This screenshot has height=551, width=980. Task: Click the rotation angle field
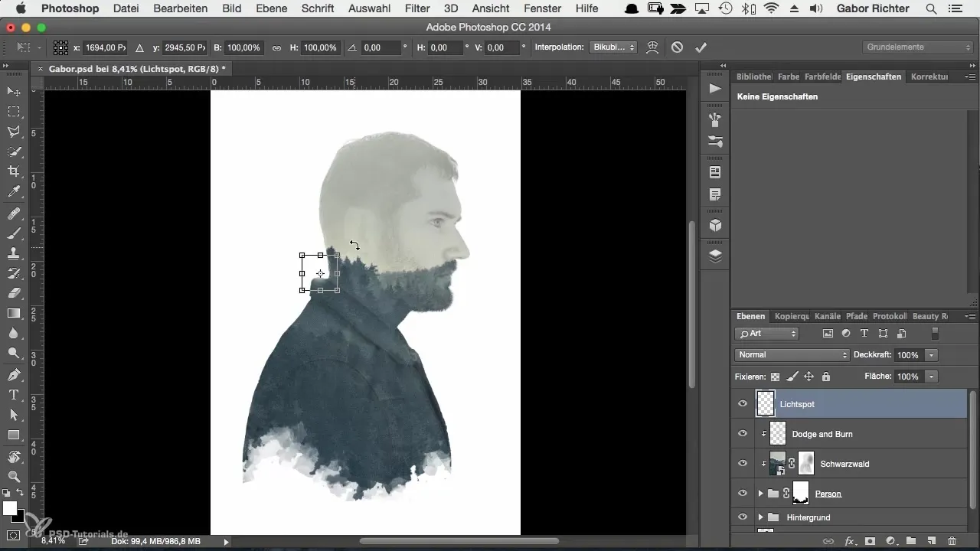coord(380,47)
